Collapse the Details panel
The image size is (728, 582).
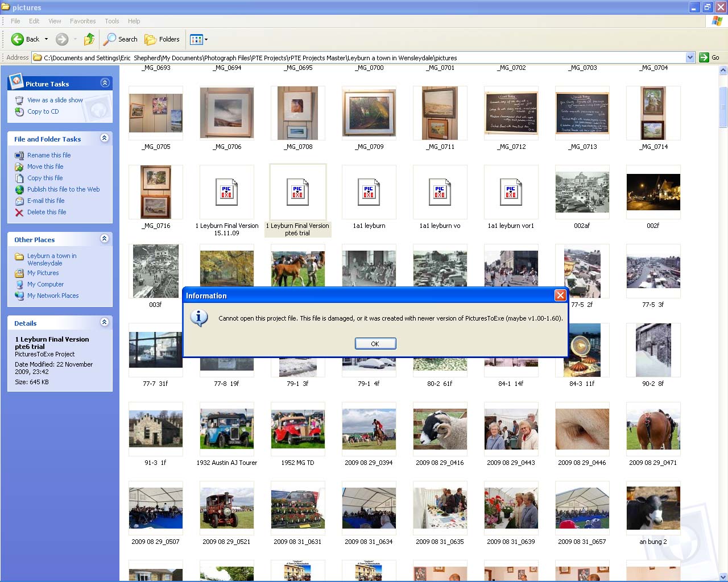click(x=105, y=322)
